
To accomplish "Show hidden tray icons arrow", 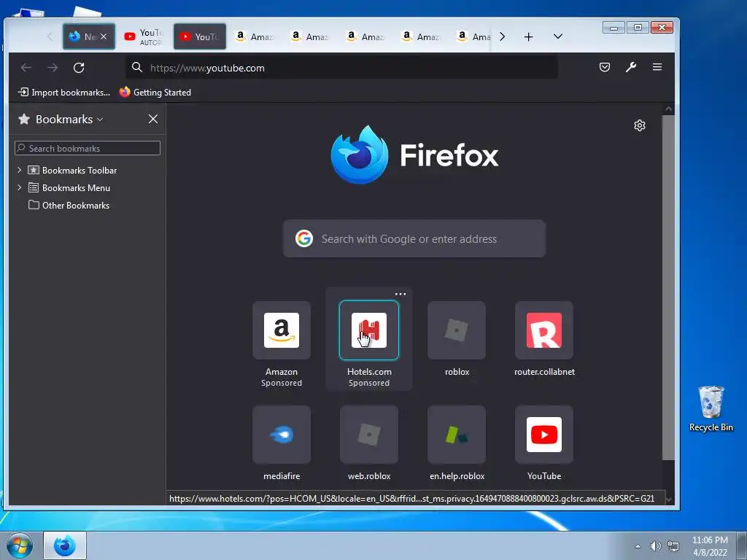I will point(638,546).
